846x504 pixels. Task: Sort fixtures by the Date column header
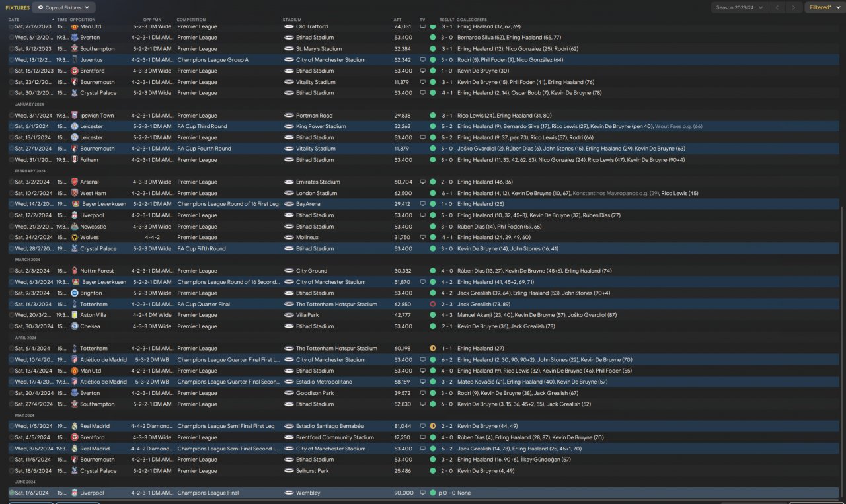14,20
